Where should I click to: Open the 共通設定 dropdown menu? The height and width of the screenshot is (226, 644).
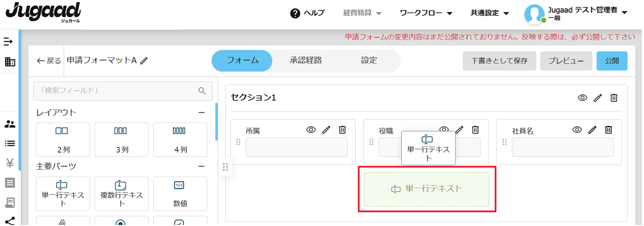[490, 13]
